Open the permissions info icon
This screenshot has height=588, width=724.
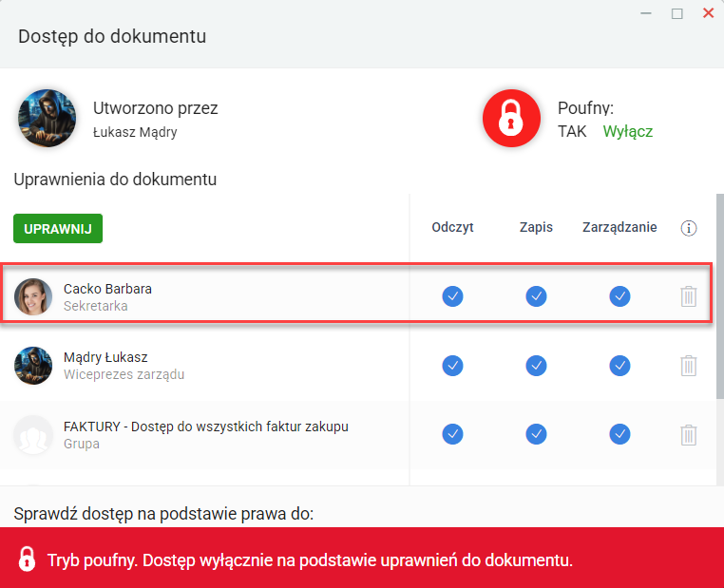tap(689, 228)
